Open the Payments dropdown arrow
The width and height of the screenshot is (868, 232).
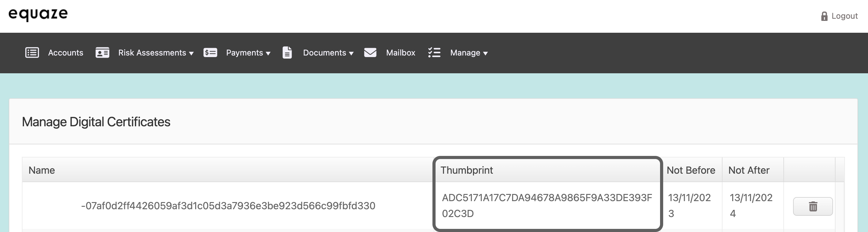tap(268, 53)
